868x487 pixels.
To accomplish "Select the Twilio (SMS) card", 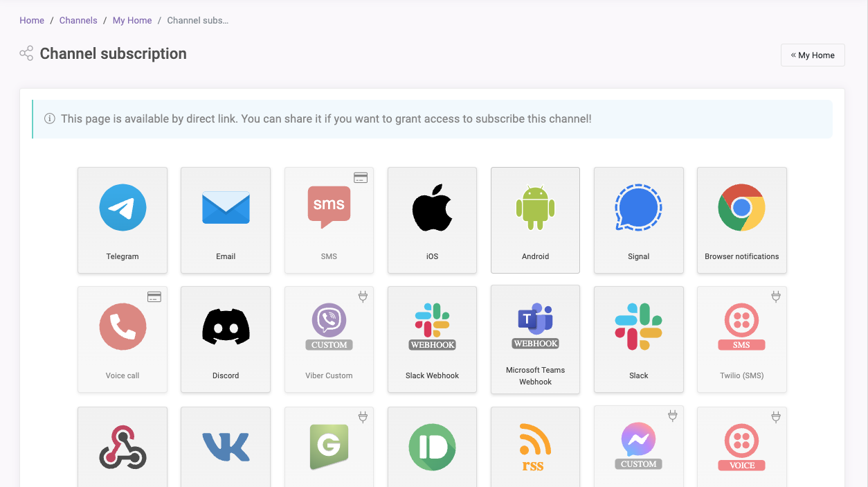I will click(x=742, y=339).
